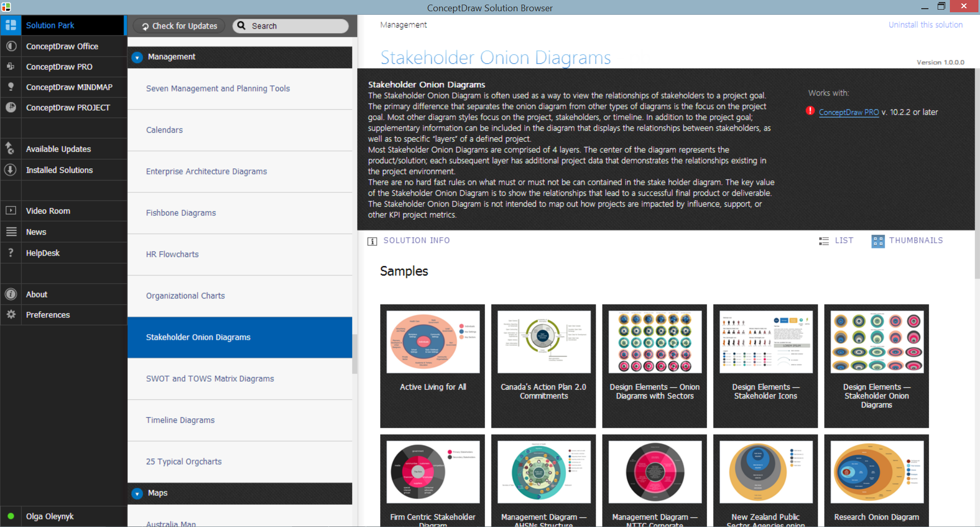Click the News lines icon

click(x=11, y=231)
